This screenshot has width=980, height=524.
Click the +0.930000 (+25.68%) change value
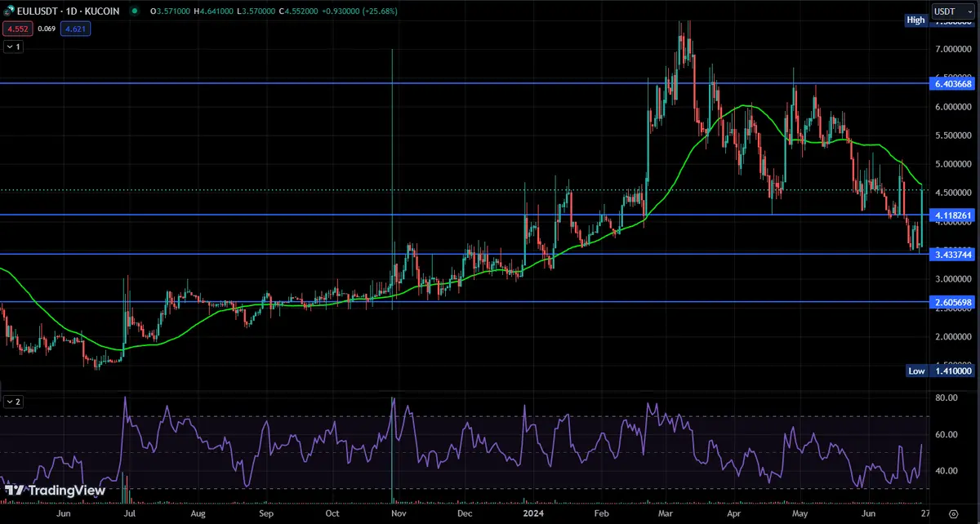pos(359,13)
